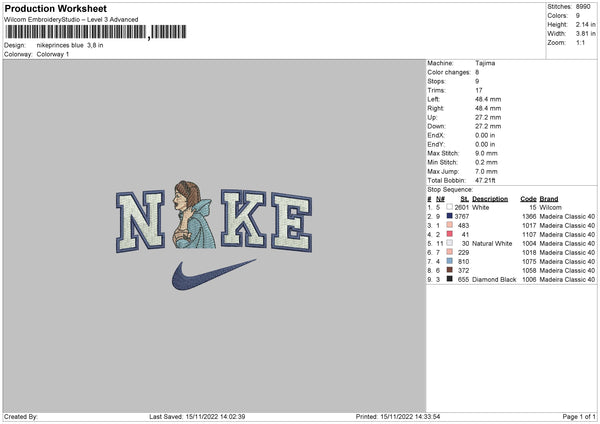This screenshot has width=600, height=424.
Task: Select the Stitches count 8990
Action: [583, 7]
